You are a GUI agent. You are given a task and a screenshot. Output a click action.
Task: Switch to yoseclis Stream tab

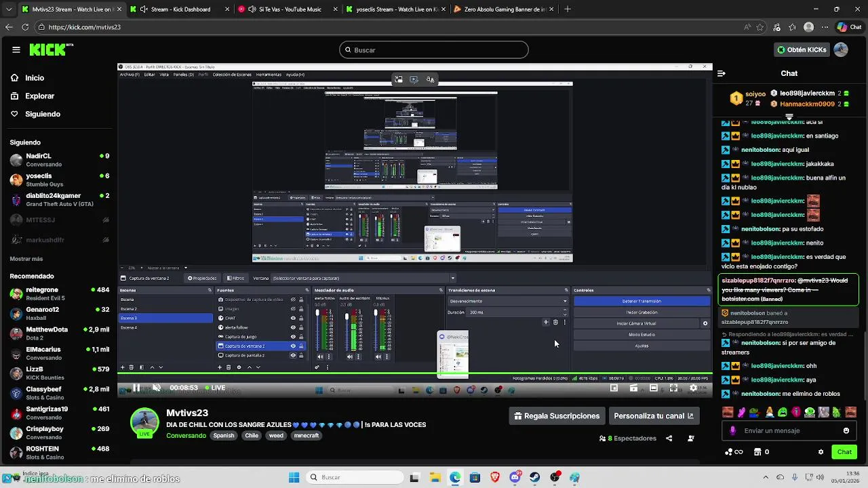click(395, 9)
